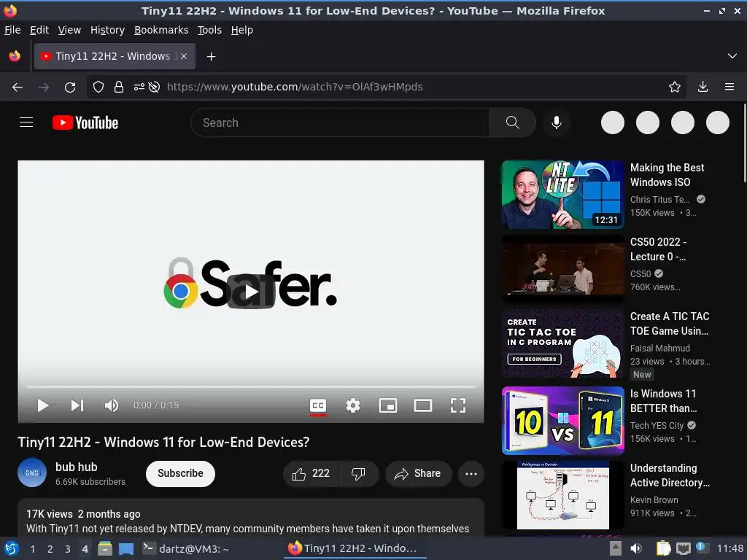
Task: Open the Bookmarks menu
Action: coord(161,30)
